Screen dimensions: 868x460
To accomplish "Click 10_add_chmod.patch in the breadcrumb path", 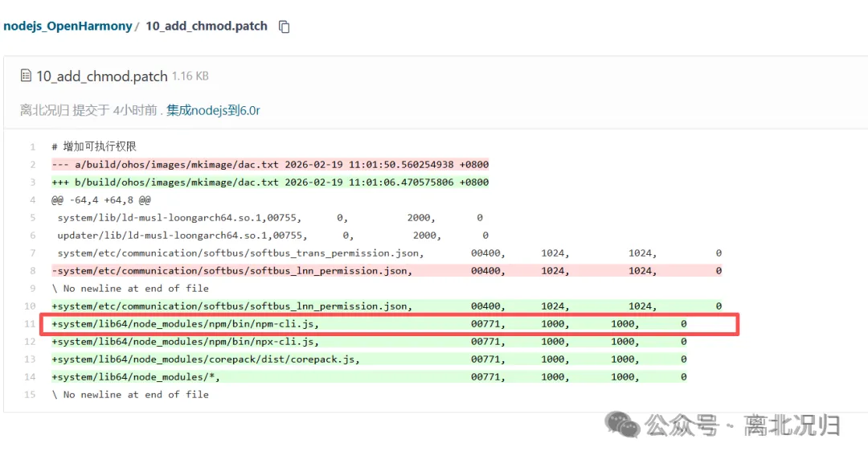I will (x=207, y=26).
